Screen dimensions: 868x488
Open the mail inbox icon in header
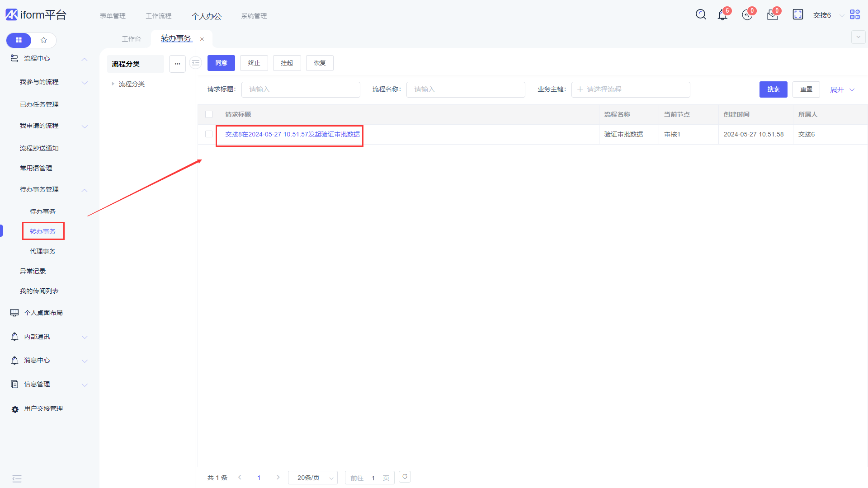point(772,15)
